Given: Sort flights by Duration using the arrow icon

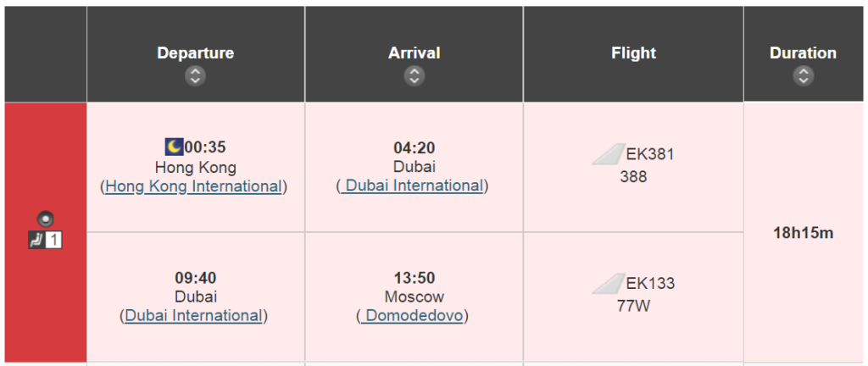Looking at the screenshot, I should click(804, 75).
